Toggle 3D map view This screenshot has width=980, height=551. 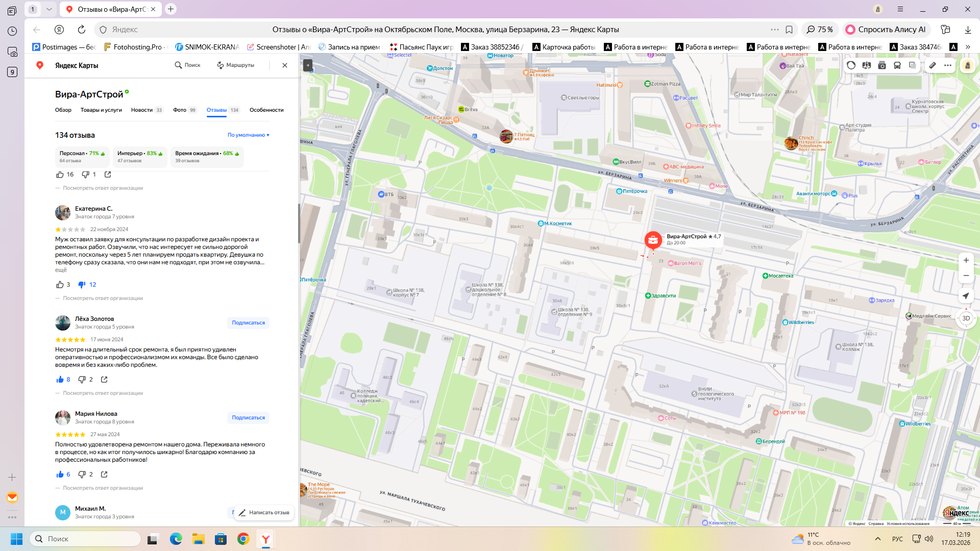click(x=966, y=318)
